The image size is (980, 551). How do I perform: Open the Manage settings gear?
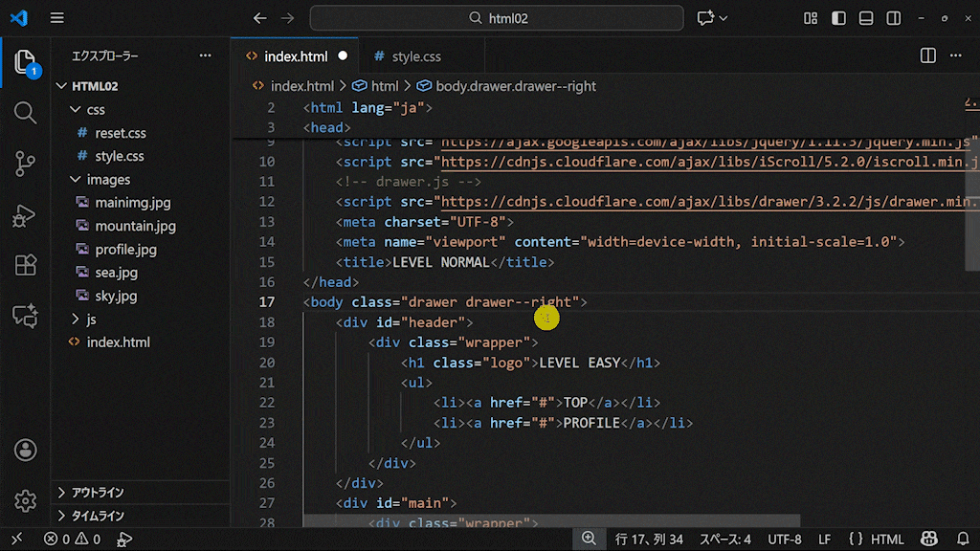(25, 500)
